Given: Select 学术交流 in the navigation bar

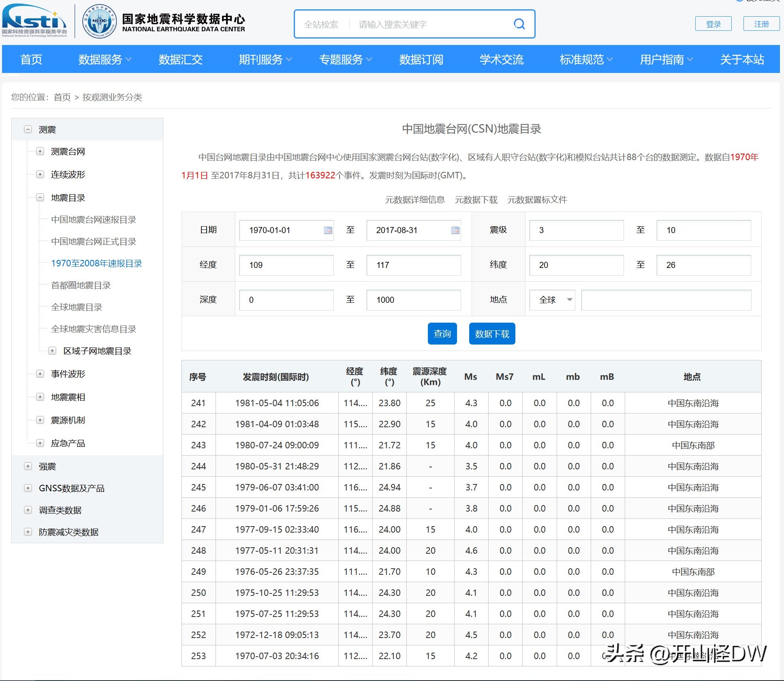Looking at the screenshot, I should coord(501,60).
